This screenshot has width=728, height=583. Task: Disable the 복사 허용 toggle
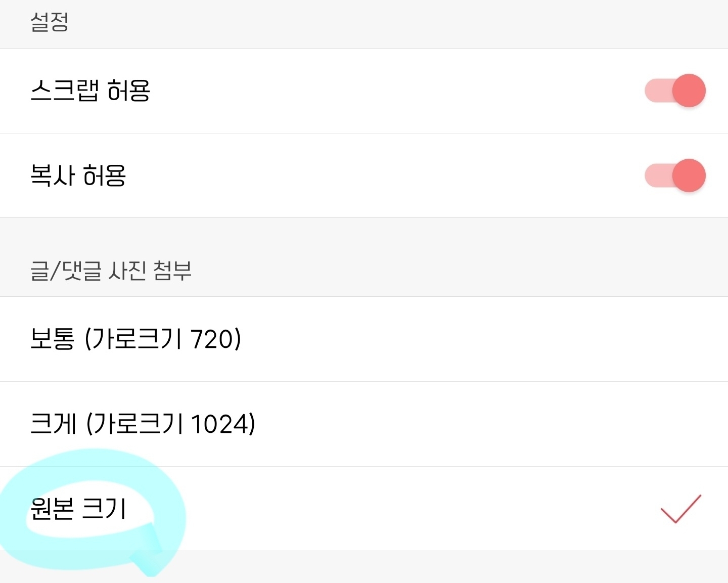pos(675,176)
